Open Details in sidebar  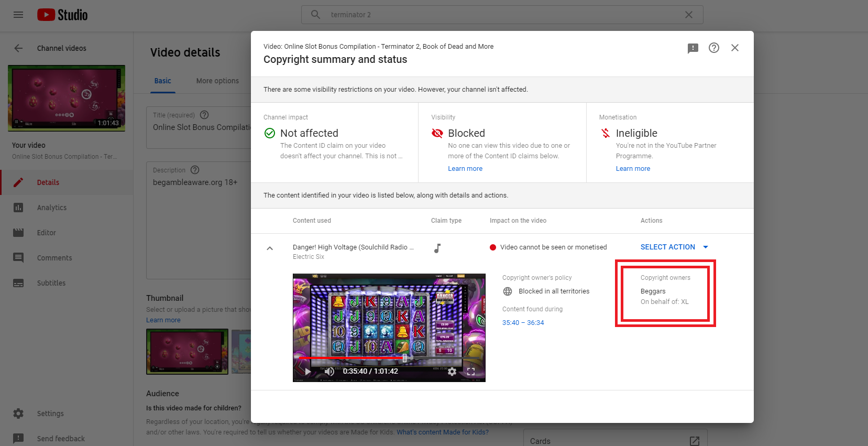pos(67,182)
